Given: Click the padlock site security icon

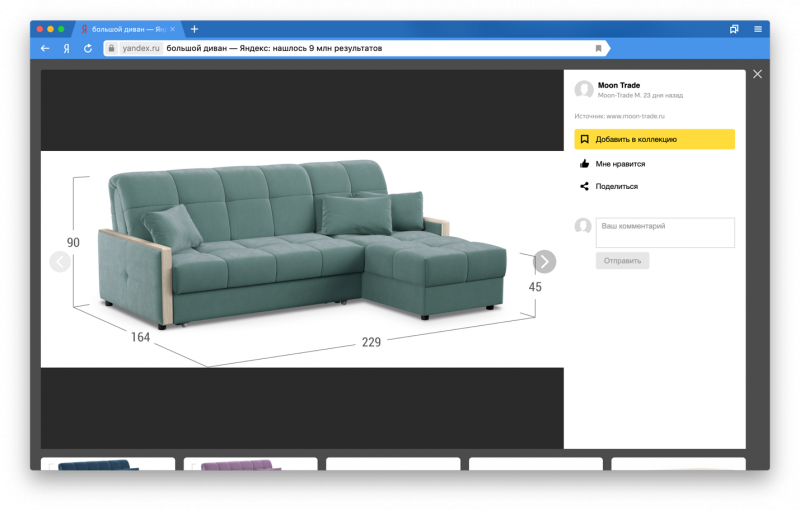Looking at the screenshot, I should [112, 48].
